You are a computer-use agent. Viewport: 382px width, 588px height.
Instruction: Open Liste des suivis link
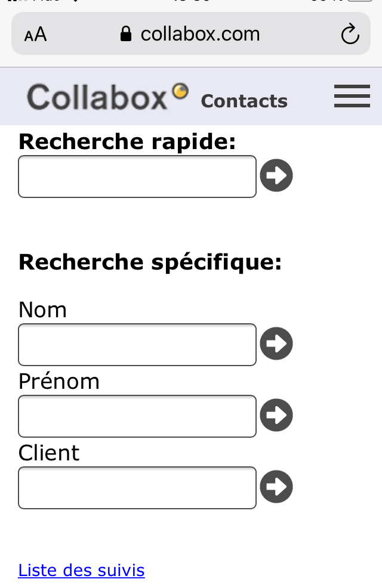pos(81,571)
